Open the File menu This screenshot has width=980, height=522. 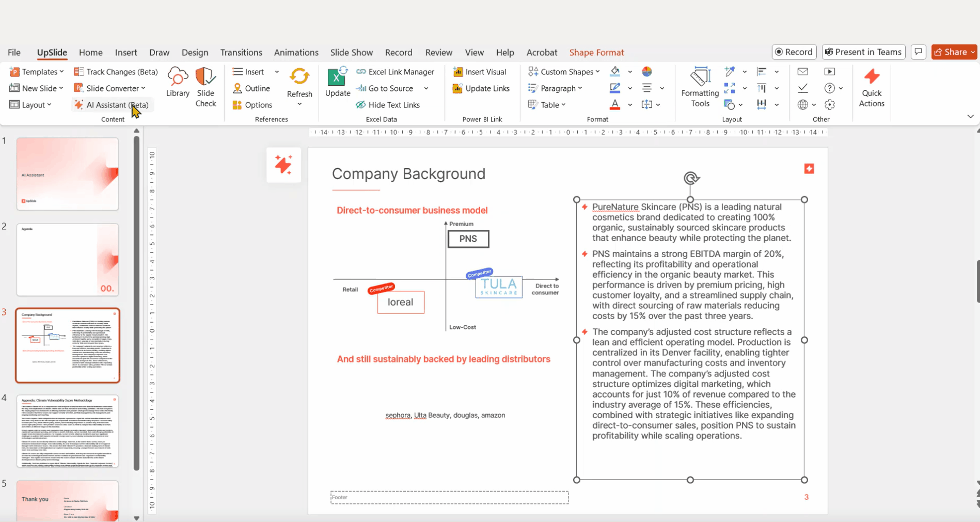14,52
